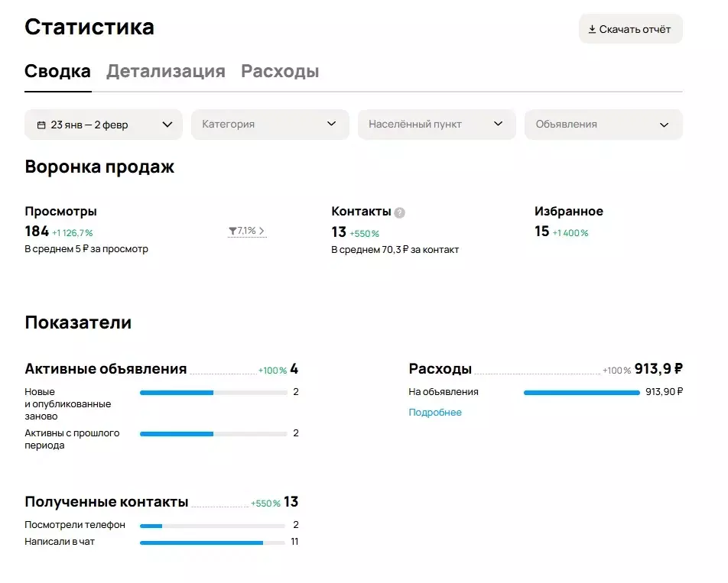
Task: Open the date range 23 янв — 2 февр dropdown
Action: [103, 125]
